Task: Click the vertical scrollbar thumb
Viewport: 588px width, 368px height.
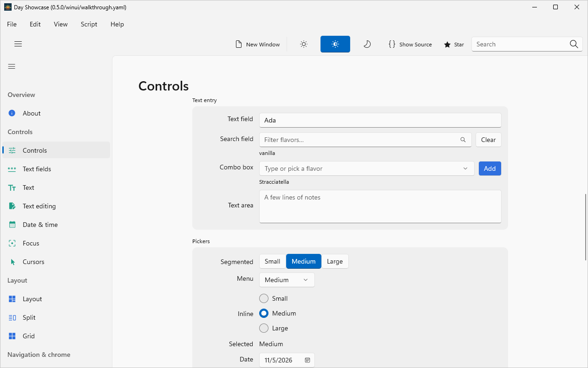Action: [585, 227]
